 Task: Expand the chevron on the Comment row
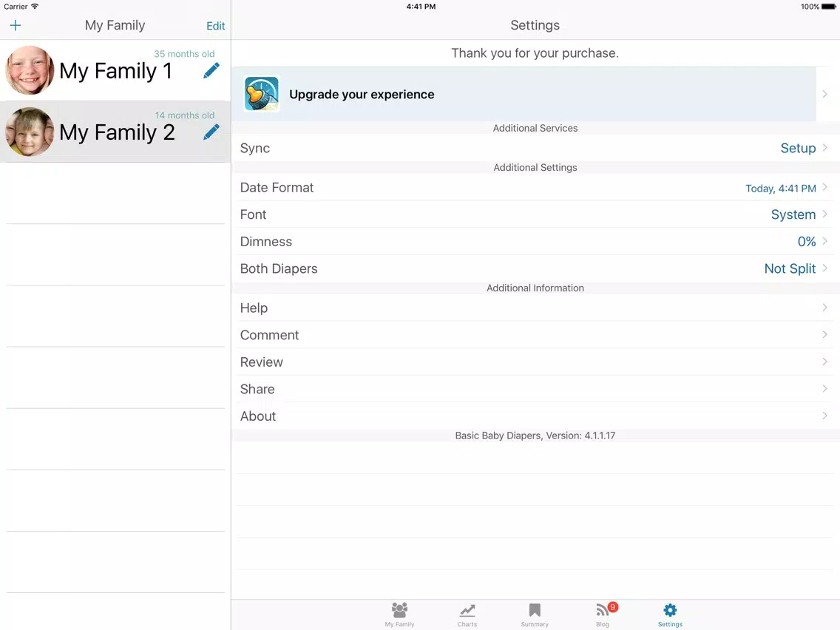pos(825,334)
